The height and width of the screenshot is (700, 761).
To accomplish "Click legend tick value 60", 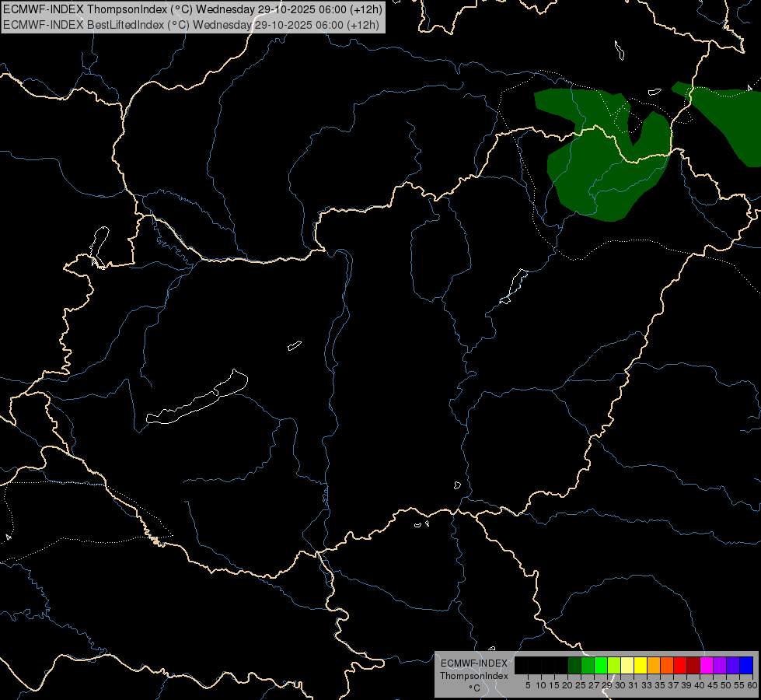I will coord(752,685).
